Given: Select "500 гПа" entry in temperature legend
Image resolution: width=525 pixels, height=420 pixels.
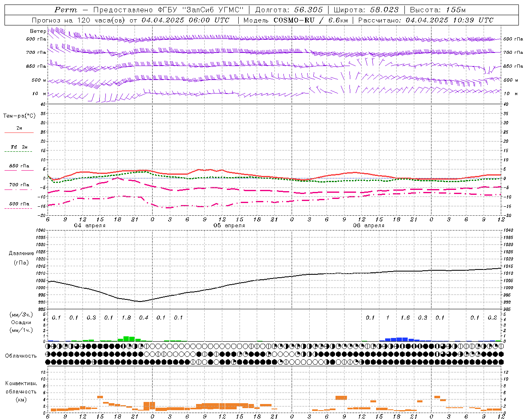Looking at the screenshot, I should tap(19, 204).
